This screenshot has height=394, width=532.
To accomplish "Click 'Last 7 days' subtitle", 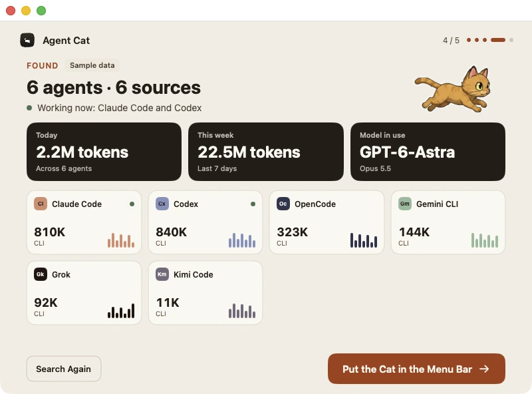I will tap(217, 168).
